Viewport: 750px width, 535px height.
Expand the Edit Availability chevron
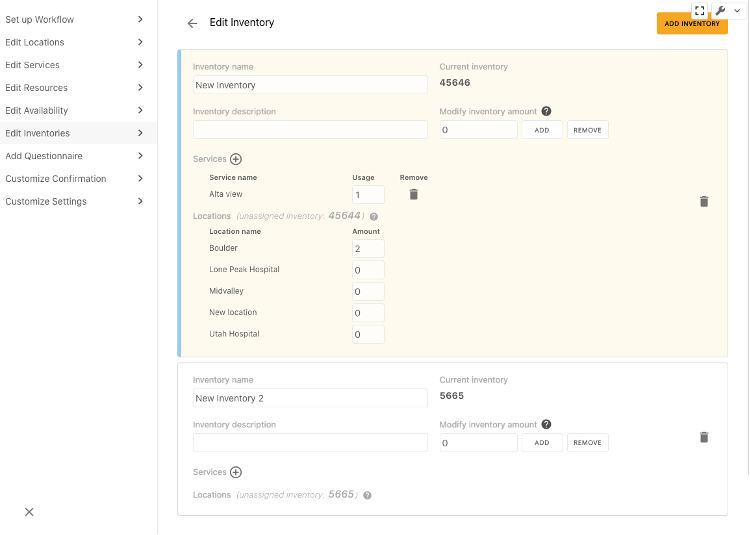pos(140,110)
